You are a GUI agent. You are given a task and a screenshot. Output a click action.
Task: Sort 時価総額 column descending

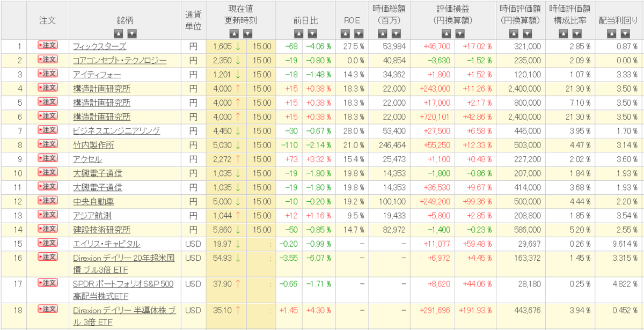click(396, 33)
